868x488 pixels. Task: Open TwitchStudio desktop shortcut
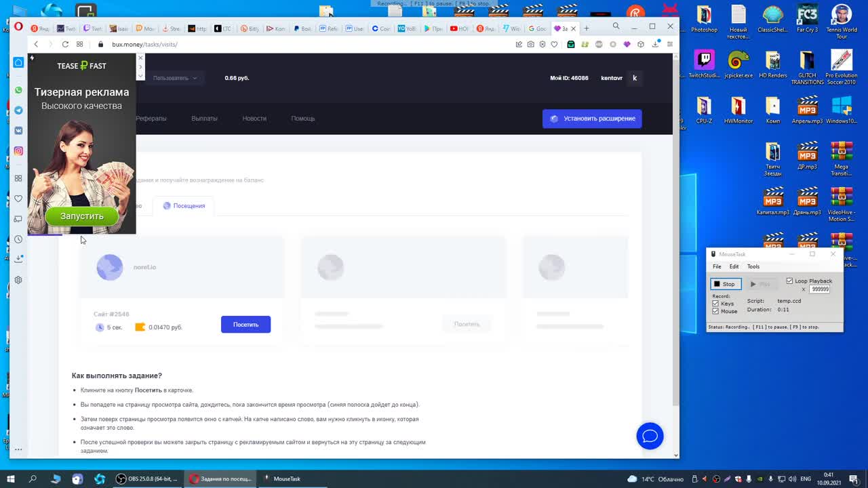pyautogui.click(x=704, y=64)
